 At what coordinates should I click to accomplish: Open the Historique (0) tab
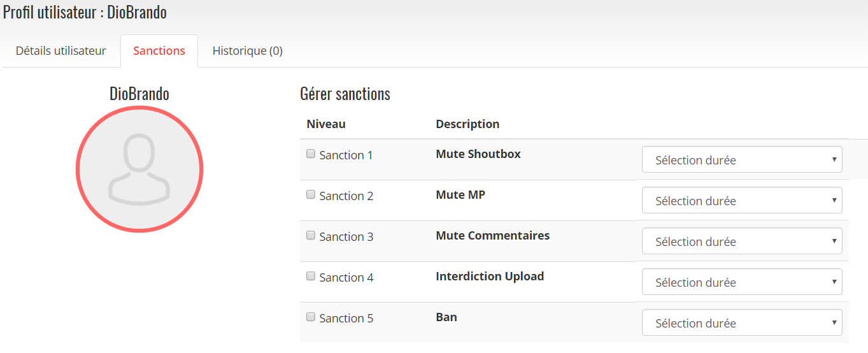coord(248,51)
